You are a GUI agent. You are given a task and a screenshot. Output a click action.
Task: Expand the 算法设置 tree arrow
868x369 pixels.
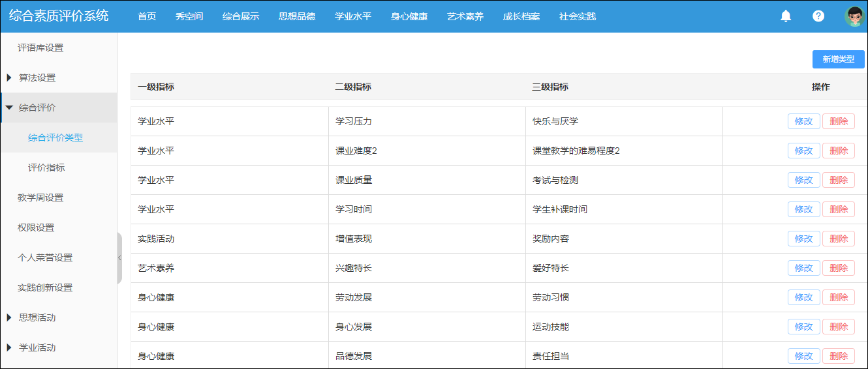[x=9, y=78]
